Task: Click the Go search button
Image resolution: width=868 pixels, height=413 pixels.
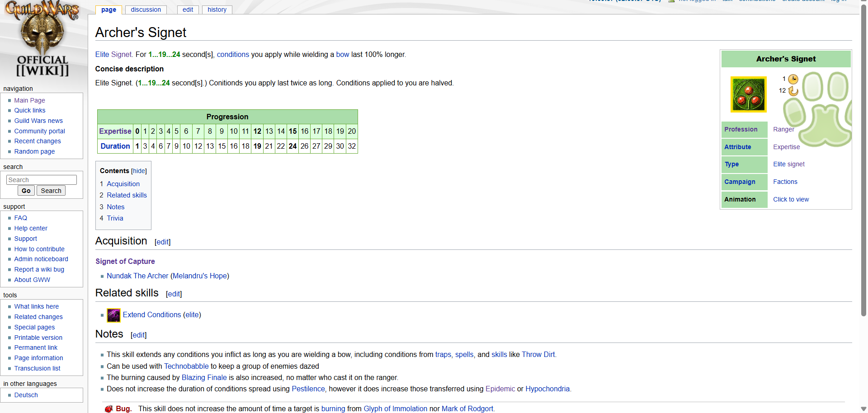Action: tap(26, 191)
